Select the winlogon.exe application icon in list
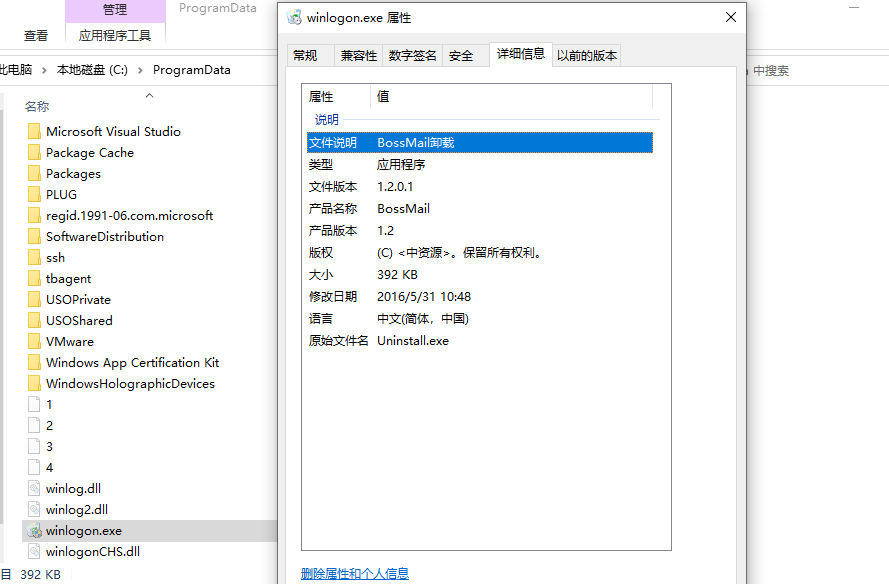The height and width of the screenshot is (584, 889). click(35, 531)
